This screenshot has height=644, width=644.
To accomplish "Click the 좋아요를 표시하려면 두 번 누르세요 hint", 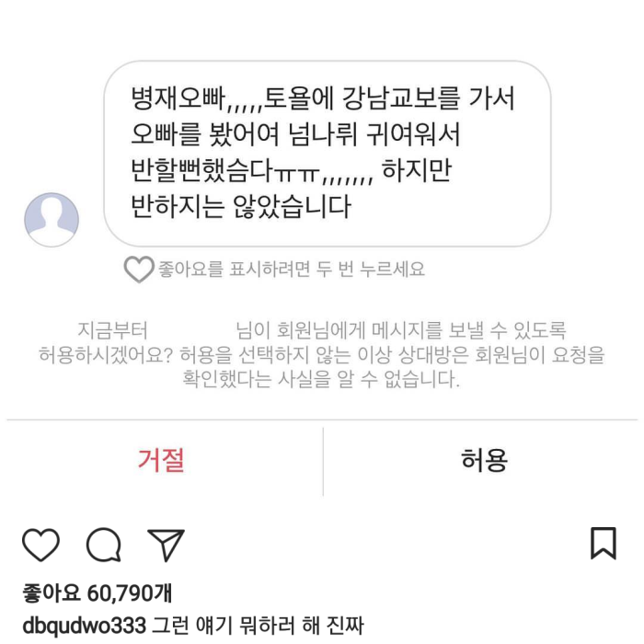I will click(292, 270).
